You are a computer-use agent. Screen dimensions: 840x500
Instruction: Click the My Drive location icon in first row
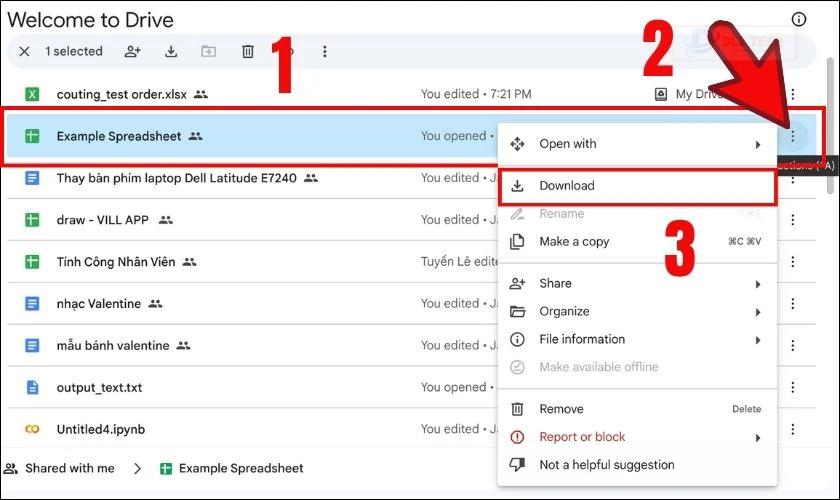point(661,94)
